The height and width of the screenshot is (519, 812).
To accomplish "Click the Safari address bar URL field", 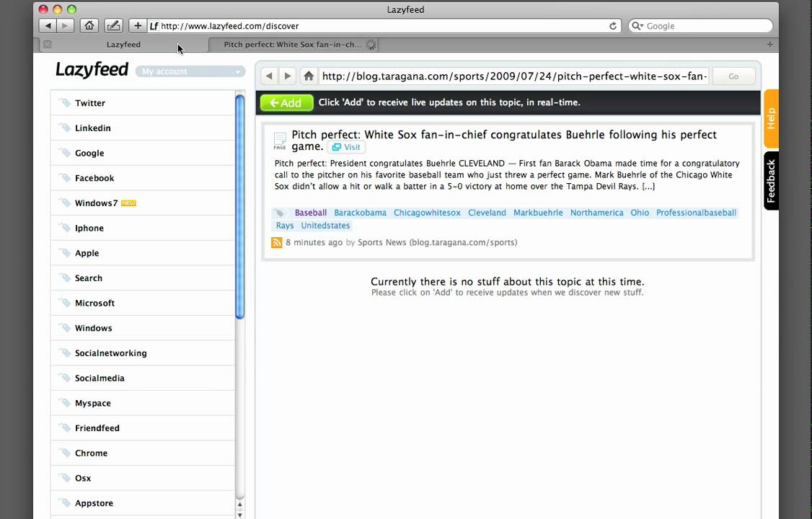I will (x=383, y=26).
